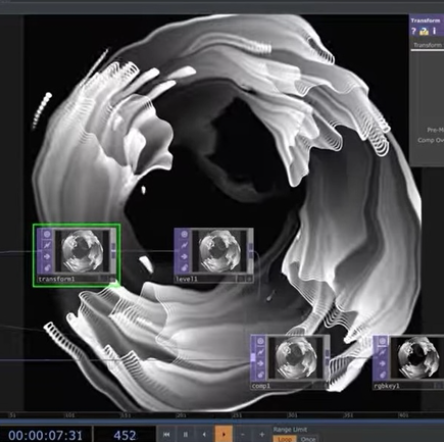444x442 pixels.
Task: Step forward one frame with the plus button
Action: (x=262, y=434)
